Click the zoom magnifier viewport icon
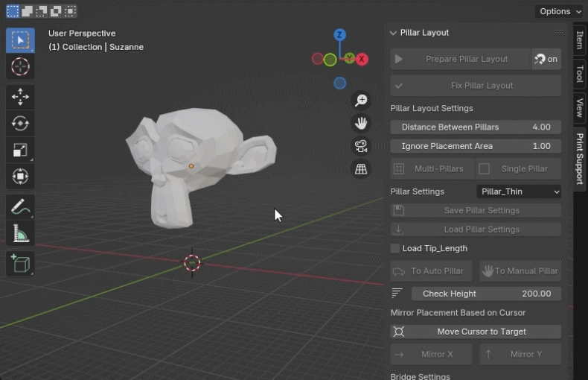The image size is (588, 380). (x=361, y=101)
